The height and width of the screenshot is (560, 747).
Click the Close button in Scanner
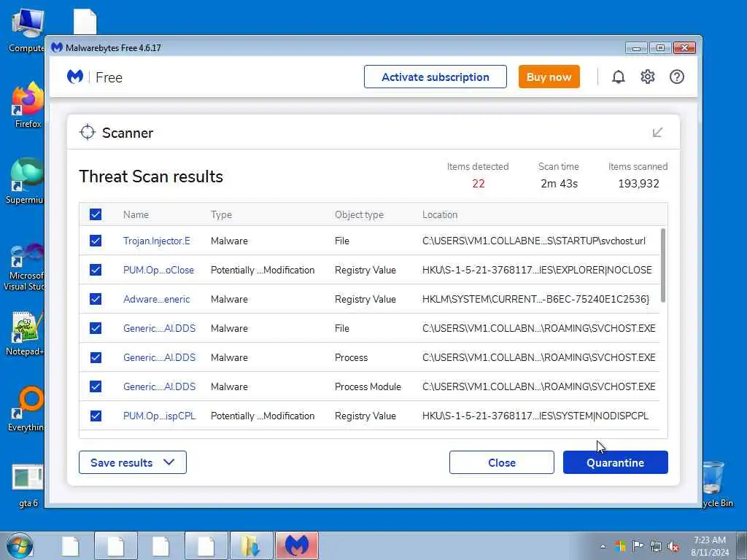click(502, 462)
